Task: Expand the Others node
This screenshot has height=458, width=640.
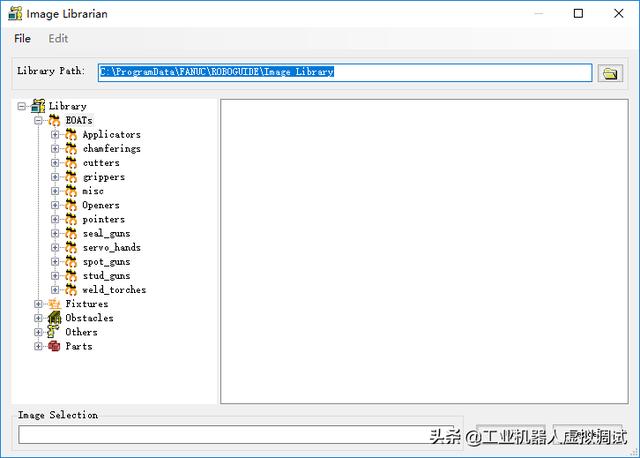Action: (x=38, y=332)
